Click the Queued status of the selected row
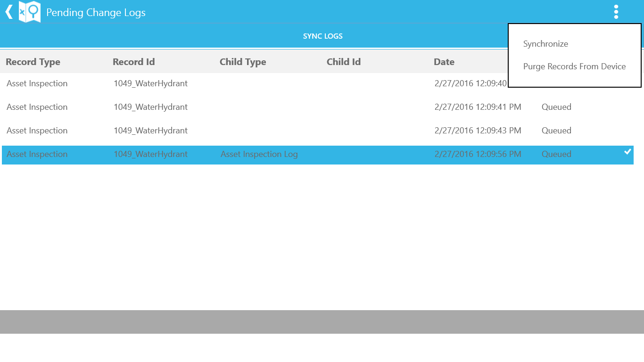Screen dimensions: 644x362 tap(556, 154)
